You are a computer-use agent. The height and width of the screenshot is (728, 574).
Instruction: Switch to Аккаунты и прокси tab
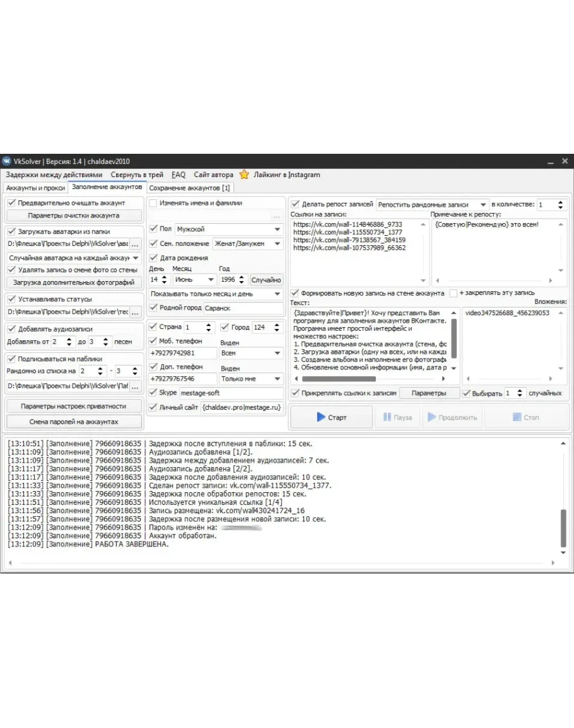click(x=35, y=188)
